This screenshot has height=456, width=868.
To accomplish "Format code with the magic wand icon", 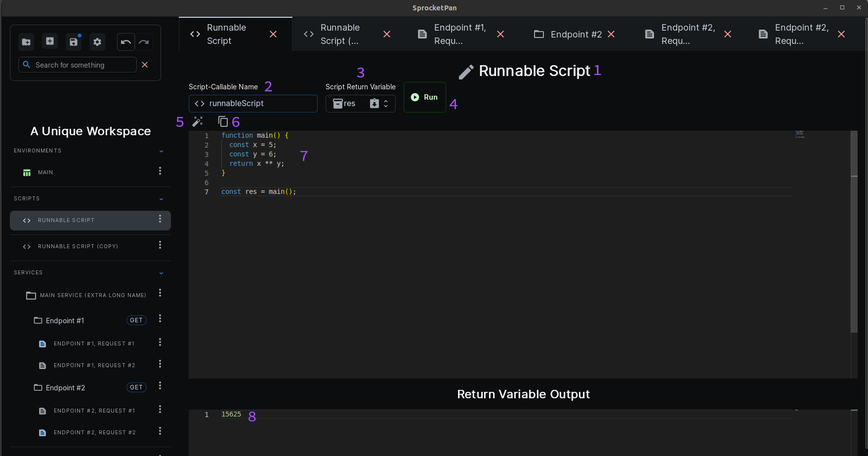I will coord(198,121).
